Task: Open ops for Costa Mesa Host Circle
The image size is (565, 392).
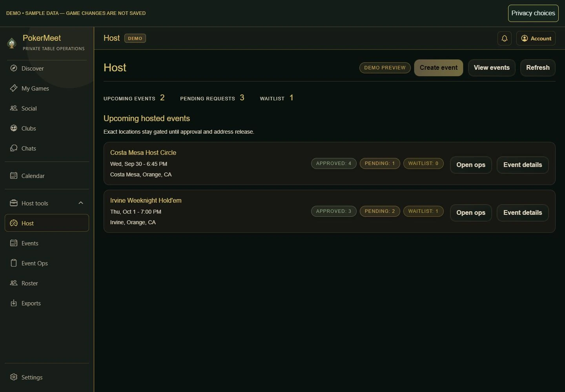Action: pos(471,165)
